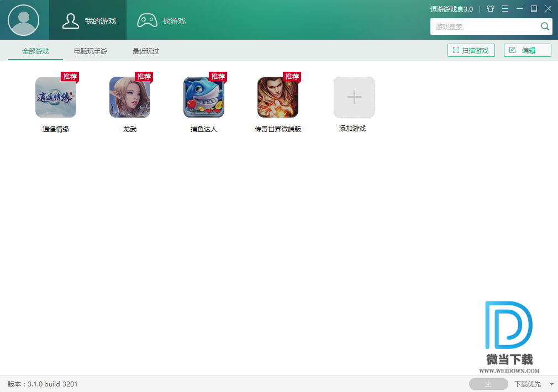Image resolution: width=558 pixels, height=392 pixels.
Task: Click the 添加游戏 label
Action: [x=352, y=129]
